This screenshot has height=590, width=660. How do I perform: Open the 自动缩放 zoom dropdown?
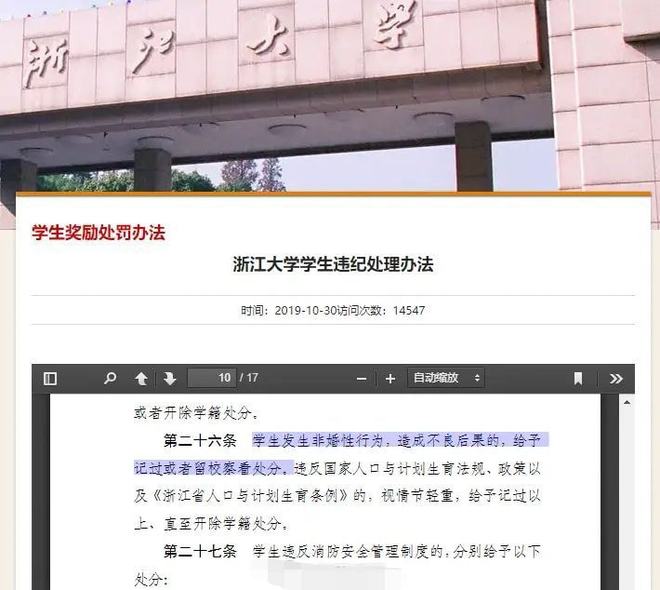coord(446,378)
